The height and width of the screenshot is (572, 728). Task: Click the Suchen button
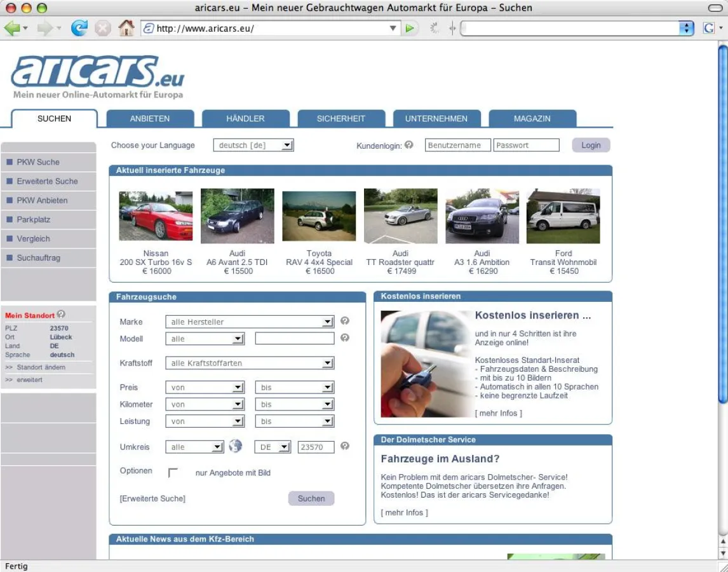311,498
